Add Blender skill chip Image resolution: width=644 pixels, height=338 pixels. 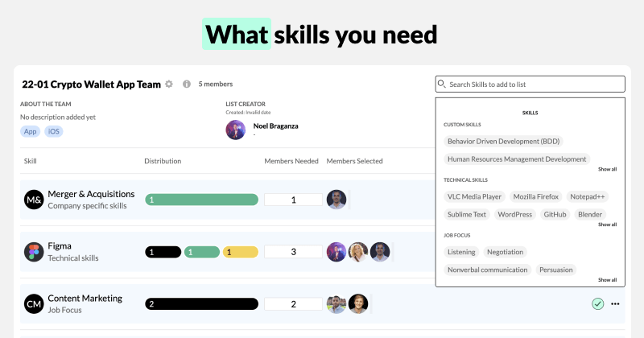(590, 214)
